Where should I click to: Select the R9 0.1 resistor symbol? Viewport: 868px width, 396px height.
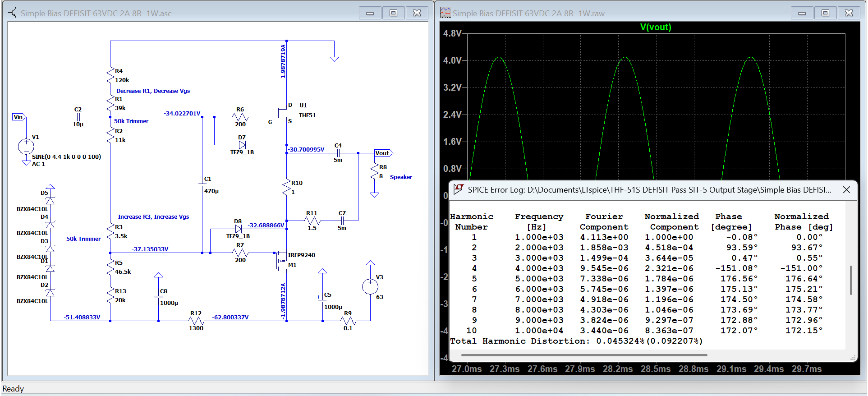(348, 321)
